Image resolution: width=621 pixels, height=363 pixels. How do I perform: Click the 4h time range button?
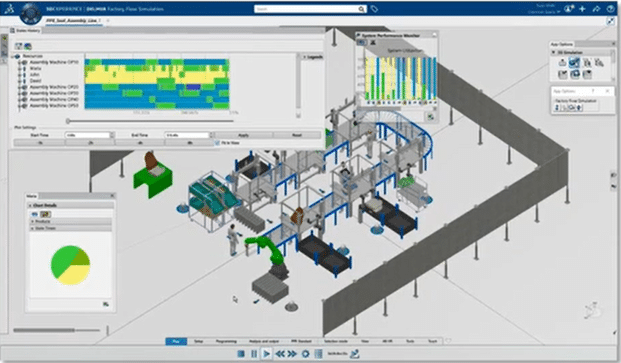140,143
